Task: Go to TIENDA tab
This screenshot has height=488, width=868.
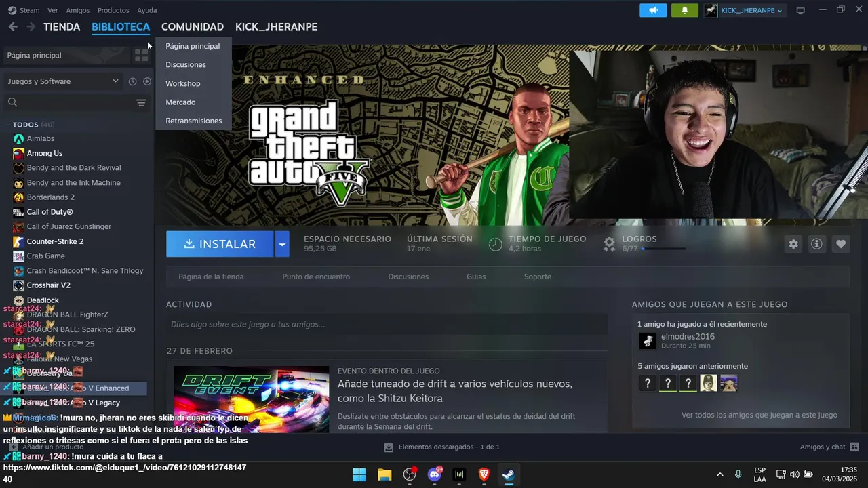Action: tap(62, 26)
